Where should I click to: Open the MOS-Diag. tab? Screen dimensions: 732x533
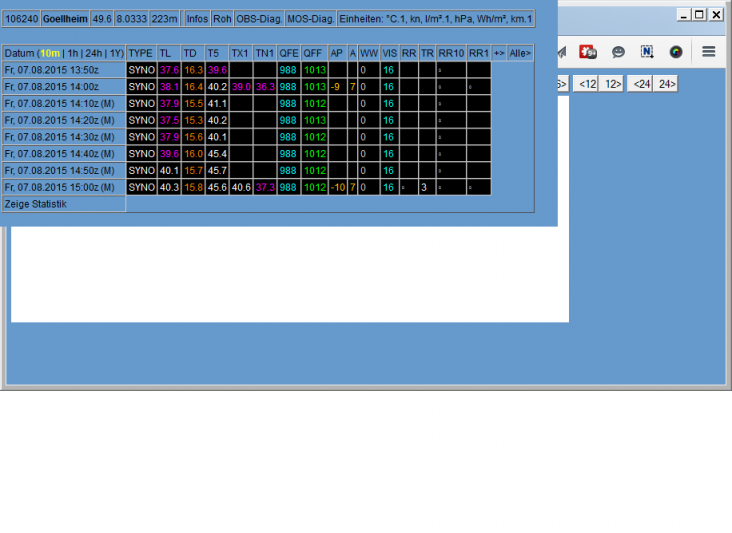(x=309, y=19)
